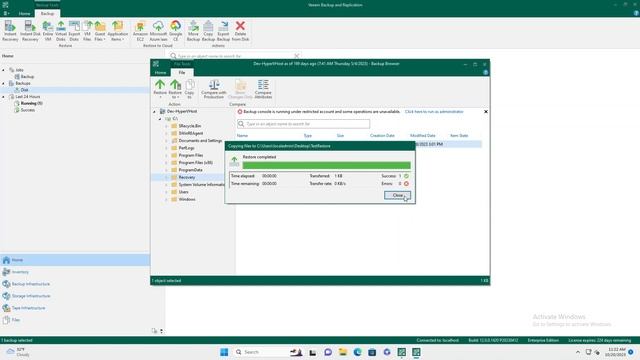Open the main application menu button
This screenshot has width=640, height=360.
pyautogui.click(x=6, y=13)
